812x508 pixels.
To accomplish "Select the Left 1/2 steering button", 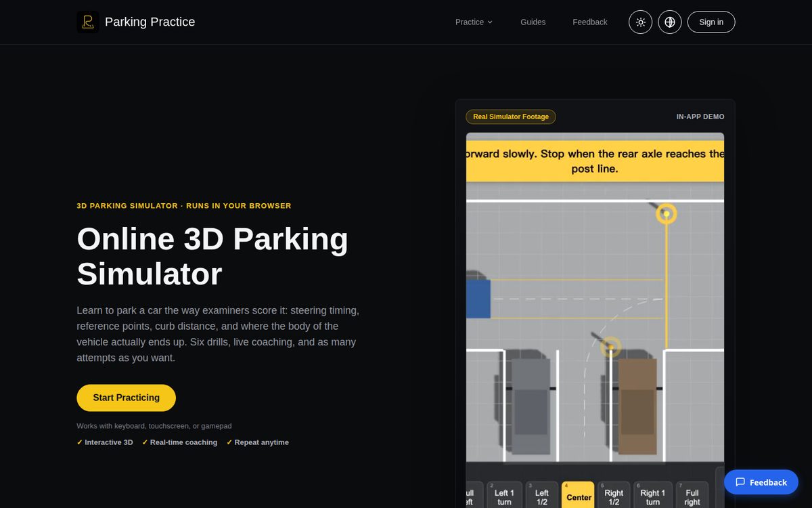I will 542,496.
